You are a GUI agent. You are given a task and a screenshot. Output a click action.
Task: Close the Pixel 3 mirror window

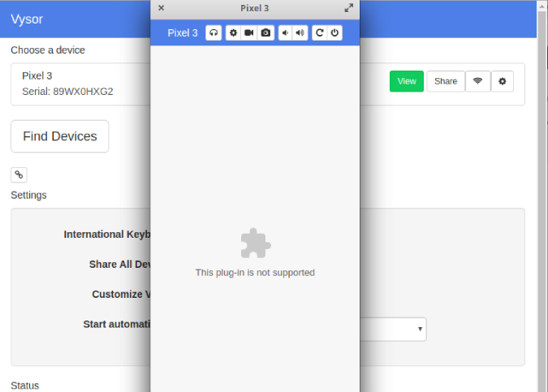[x=161, y=7]
